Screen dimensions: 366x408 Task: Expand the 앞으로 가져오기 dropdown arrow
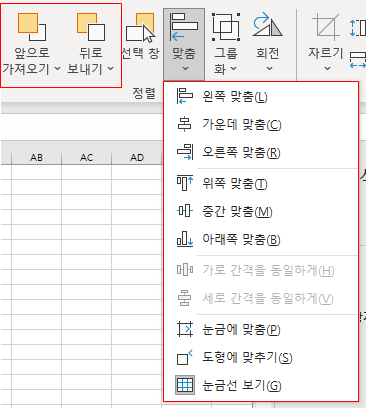(x=57, y=69)
